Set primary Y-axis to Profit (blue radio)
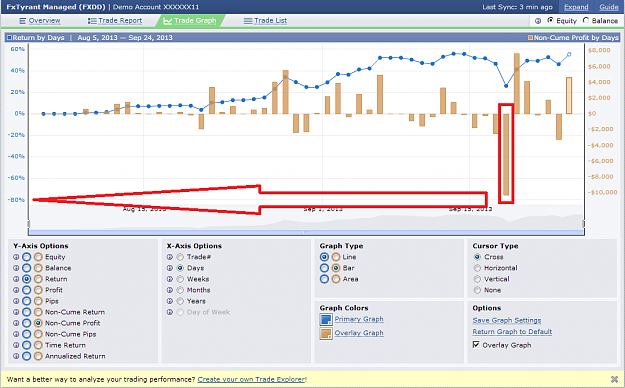 coord(27,290)
